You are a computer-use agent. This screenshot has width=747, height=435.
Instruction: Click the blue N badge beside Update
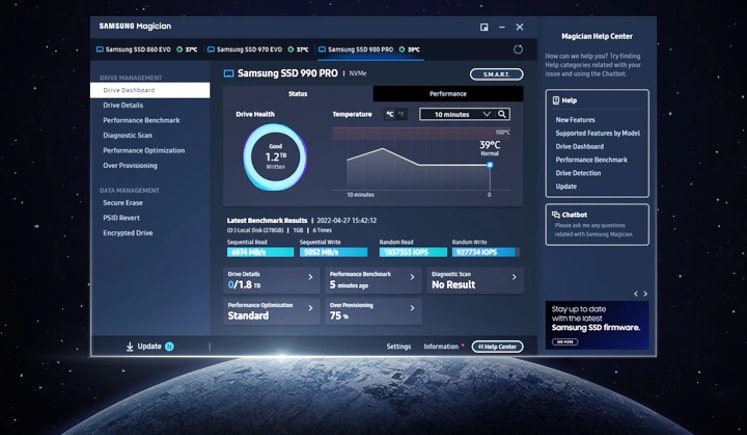tap(169, 346)
